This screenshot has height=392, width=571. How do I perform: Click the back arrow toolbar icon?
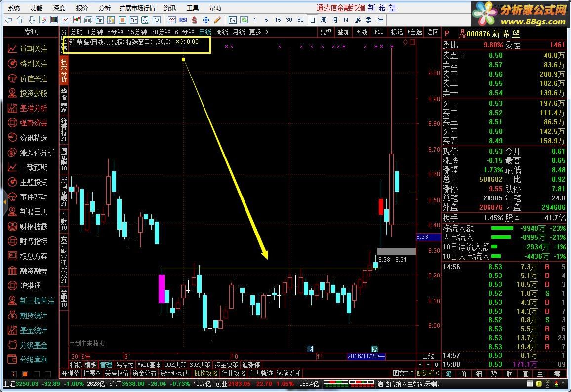9,20
